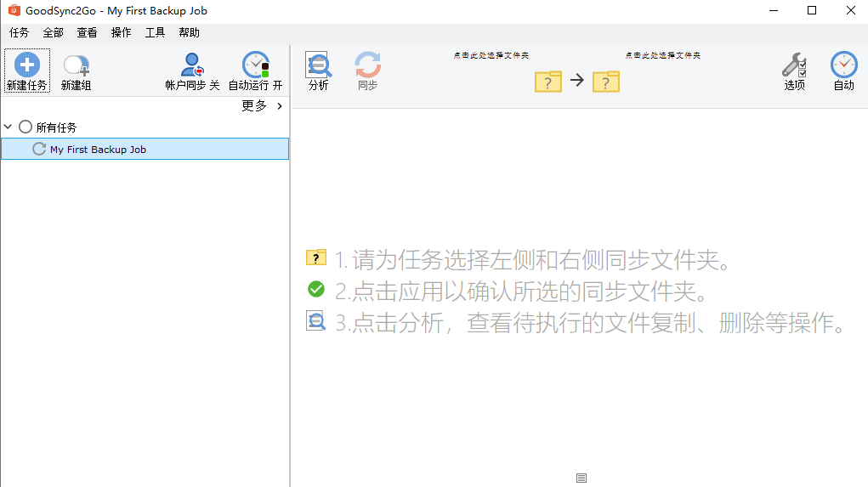The height and width of the screenshot is (487, 868).
Task: Start 同步 sync
Action: pyautogui.click(x=367, y=71)
